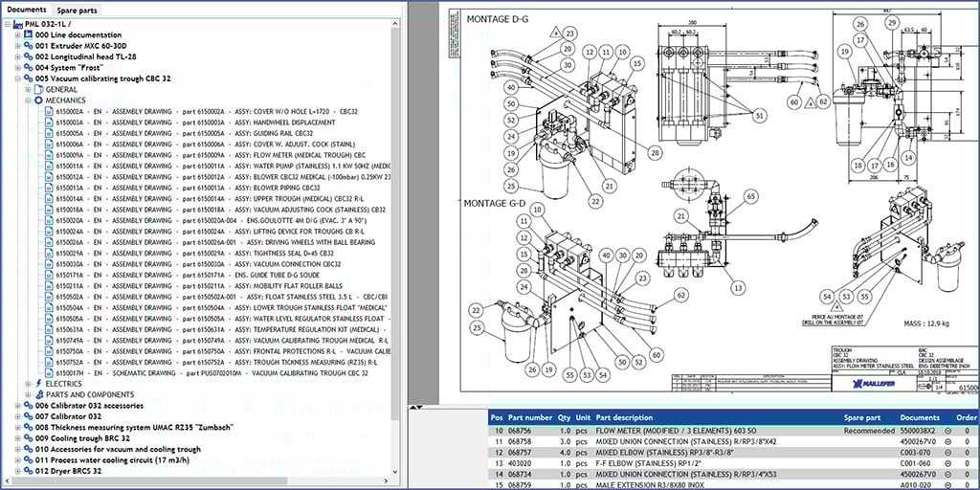Screen dimensions: 980x490
Task: Select 008 Thickness measuring system UMAC RZ35
Action: pos(134,428)
